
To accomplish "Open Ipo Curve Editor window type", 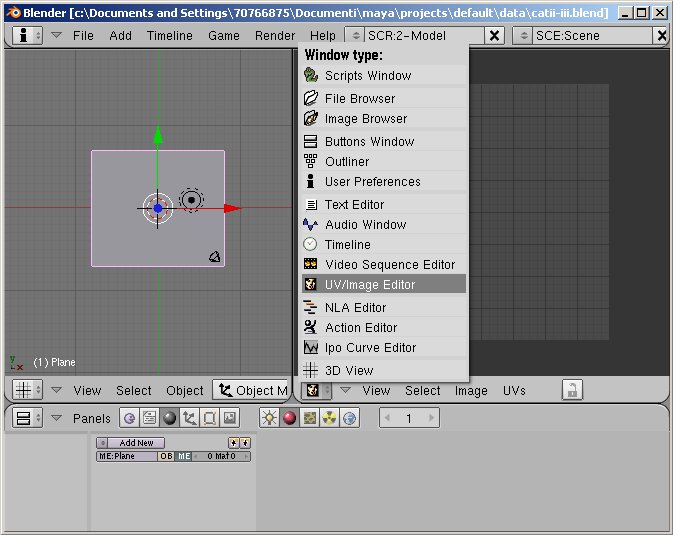I will coord(384,347).
